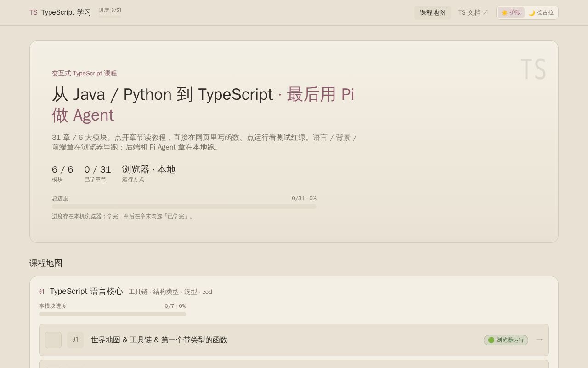Image resolution: width=588 pixels, height=368 pixels.
Task: Click the 6 / 6 模块 stat
Action: [62, 173]
